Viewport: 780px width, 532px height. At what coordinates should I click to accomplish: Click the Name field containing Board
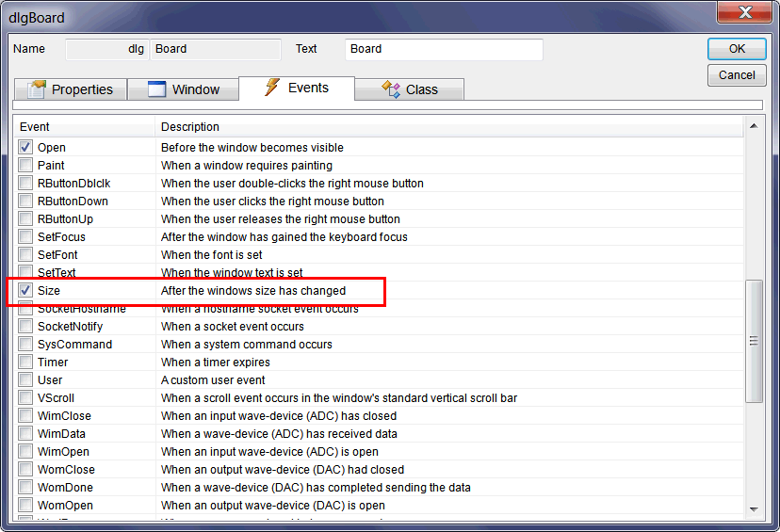point(216,49)
